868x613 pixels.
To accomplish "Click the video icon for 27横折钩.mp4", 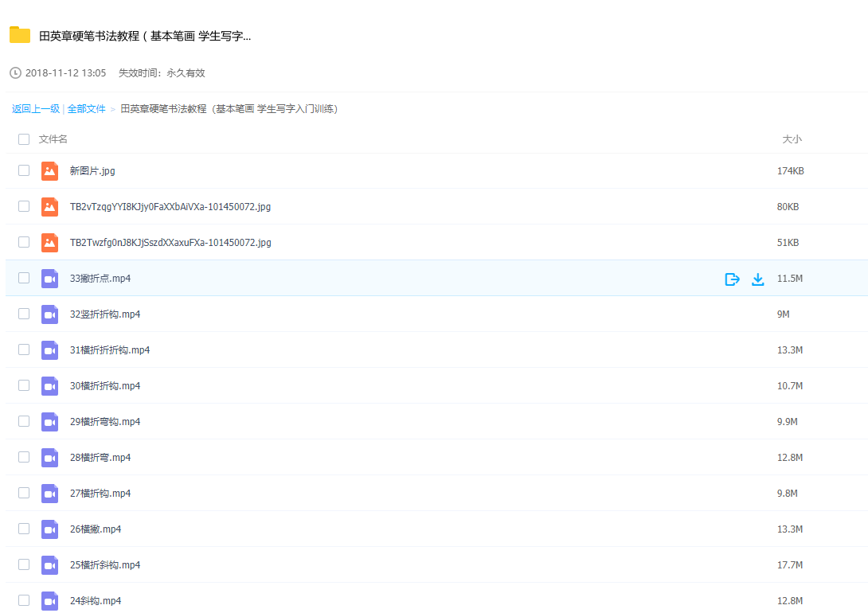I will point(50,494).
